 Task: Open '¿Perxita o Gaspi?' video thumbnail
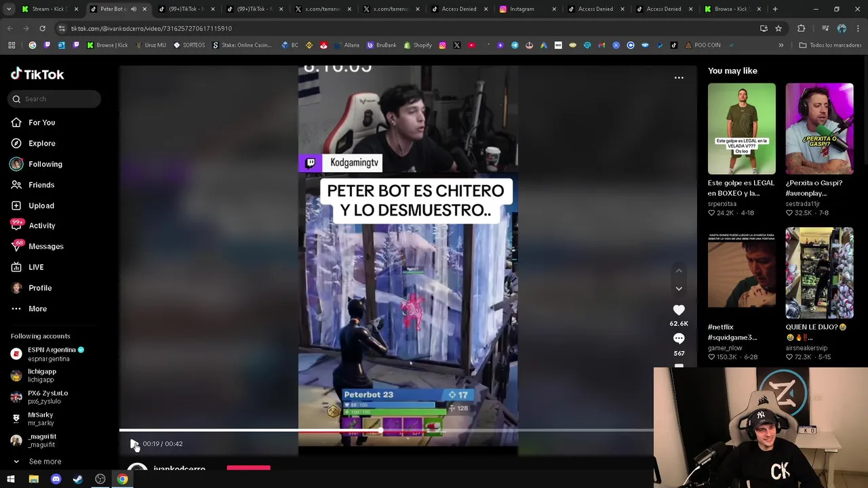click(x=819, y=129)
